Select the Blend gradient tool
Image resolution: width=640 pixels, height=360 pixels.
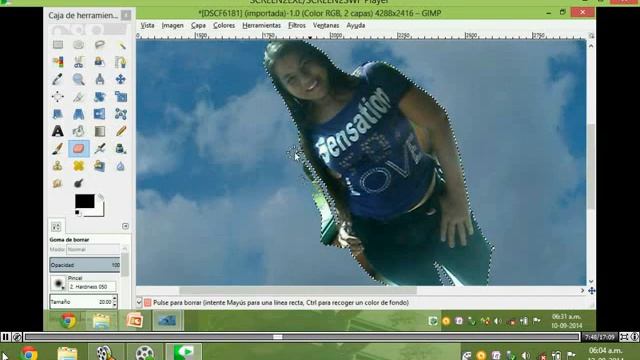click(100, 131)
